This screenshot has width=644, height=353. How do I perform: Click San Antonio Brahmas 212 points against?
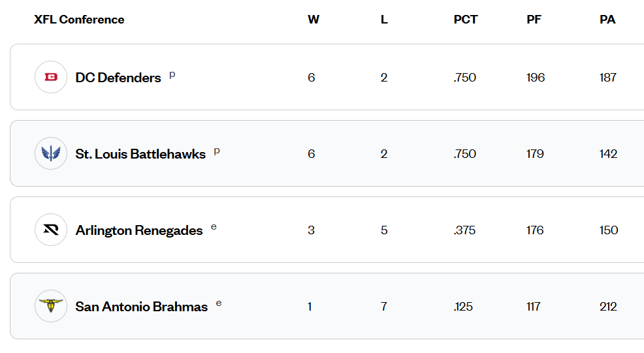point(608,307)
